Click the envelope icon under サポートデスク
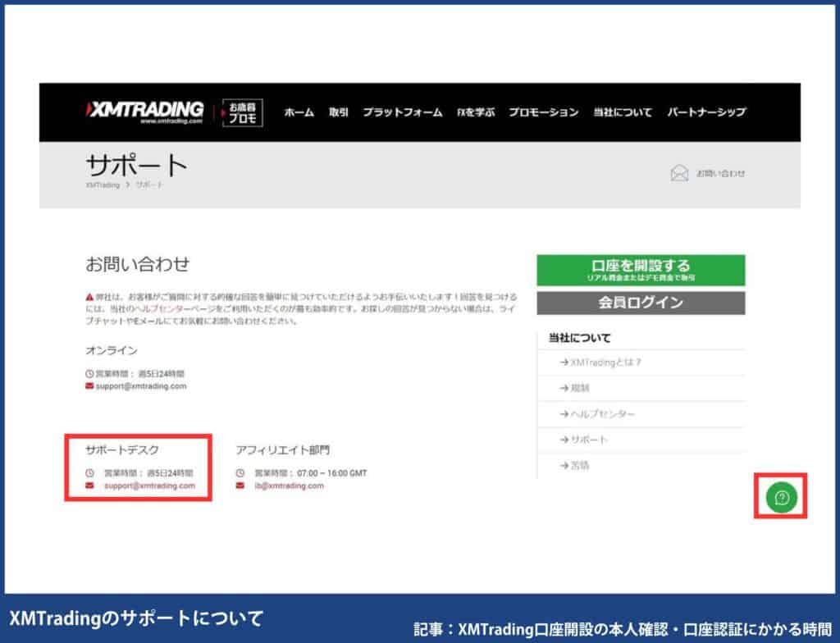 (x=89, y=486)
